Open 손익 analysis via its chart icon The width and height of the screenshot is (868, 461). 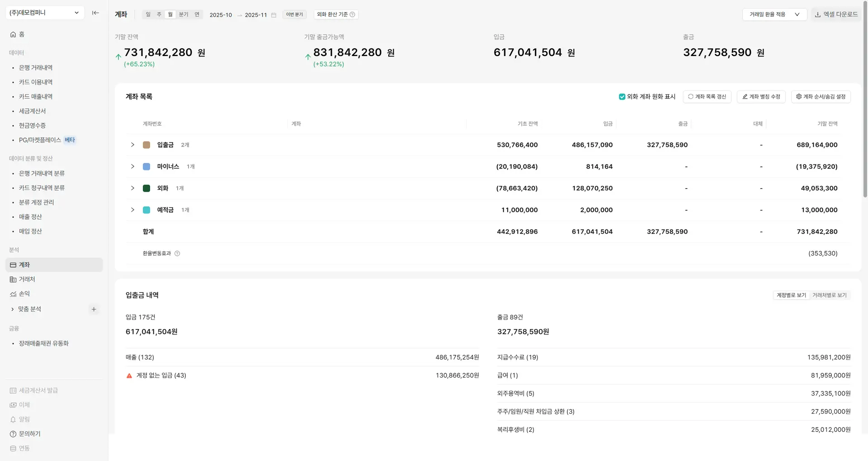pos(13,294)
